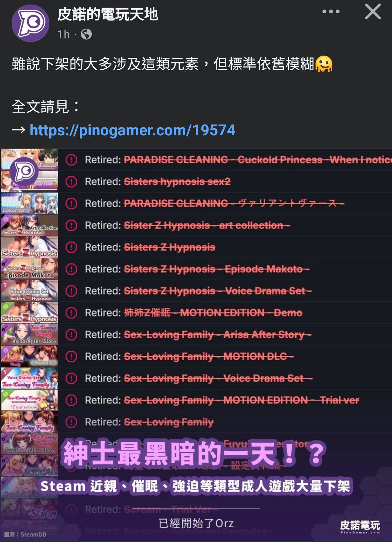Click the retired Sisters Z Hypnosis Voice Drama Set title

click(218, 291)
